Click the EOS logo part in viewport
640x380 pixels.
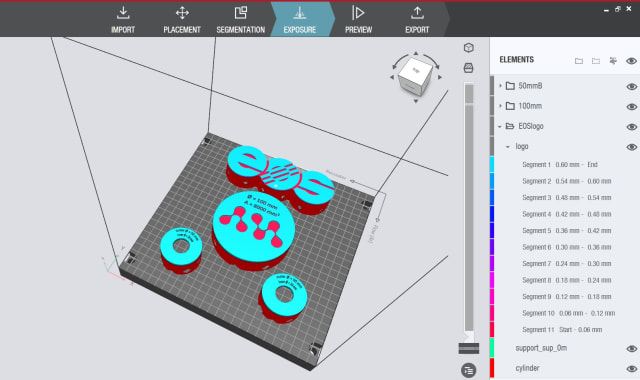280,180
